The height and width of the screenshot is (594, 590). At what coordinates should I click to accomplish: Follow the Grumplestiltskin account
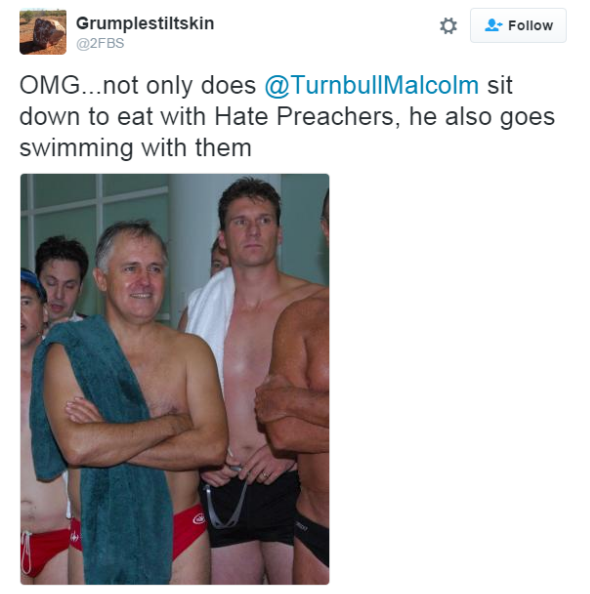click(518, 25)
